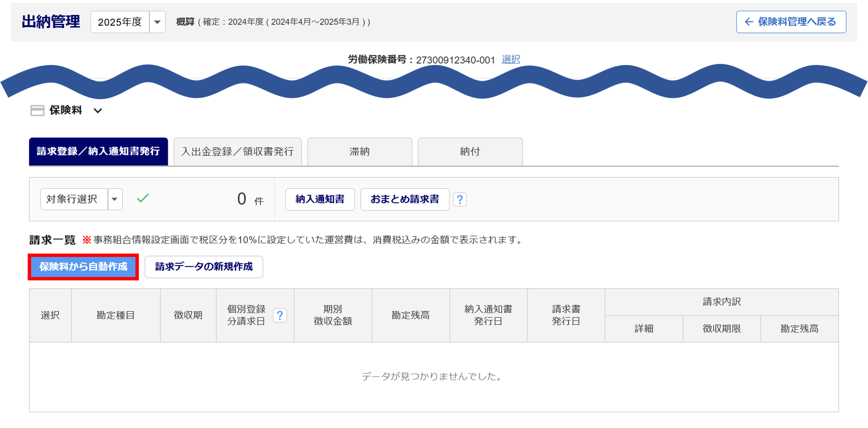This screenshot has height=428, width=868.
Task: Click help icon beside 個別登録分請求日 header
Action: tap(280, 315)
